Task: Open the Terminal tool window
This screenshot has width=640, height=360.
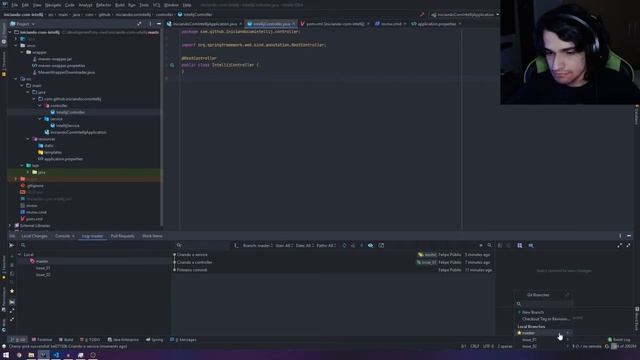Action: pos(42,340)
